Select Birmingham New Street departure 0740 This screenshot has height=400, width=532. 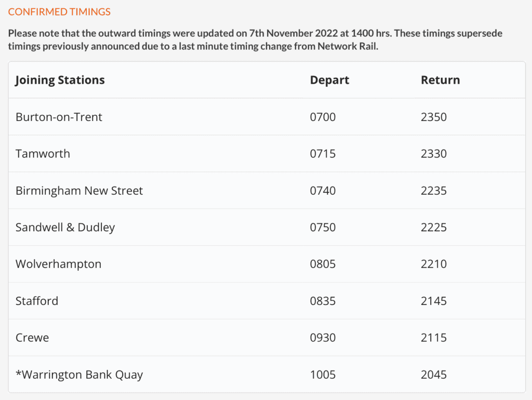pyautogui.click(x=323, y=191)
